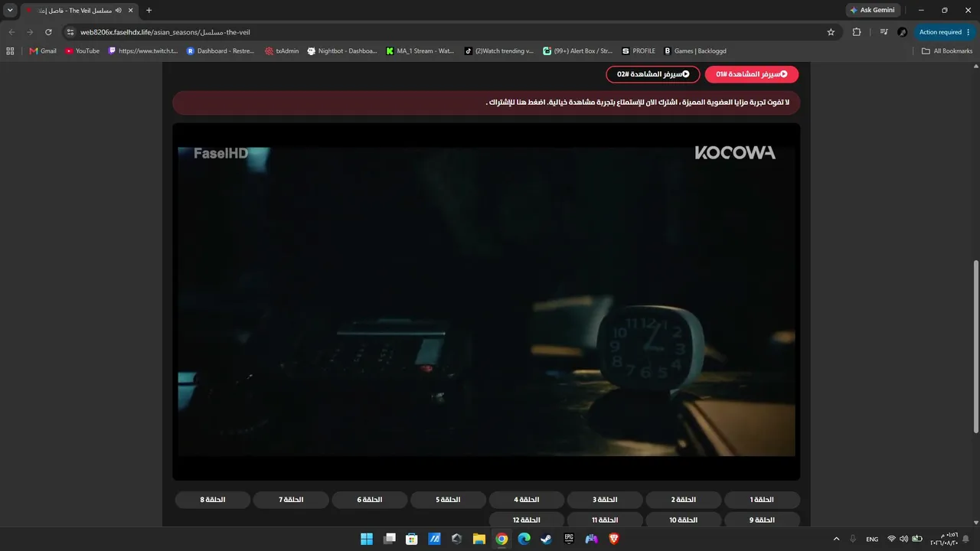Open the Games | Backloggd bookmark
The height and width of the screenshot is (551, 980).
point(694,51)
